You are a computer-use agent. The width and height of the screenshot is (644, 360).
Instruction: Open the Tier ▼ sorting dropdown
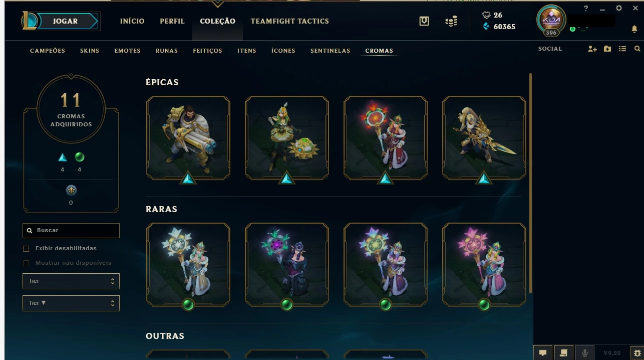click(71, 303)
